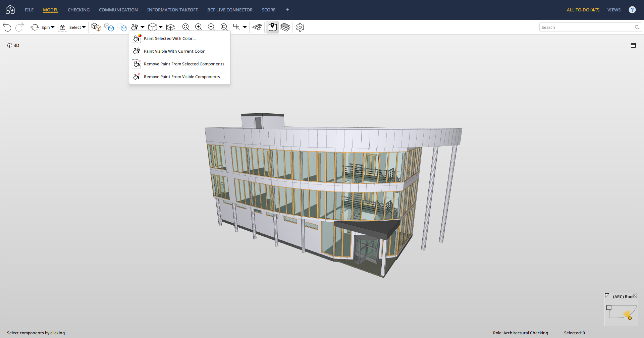Image resolution: width=644 pixels, height=338 pixels.
Task: Switch to the MODEL tab
Action: 51,10
